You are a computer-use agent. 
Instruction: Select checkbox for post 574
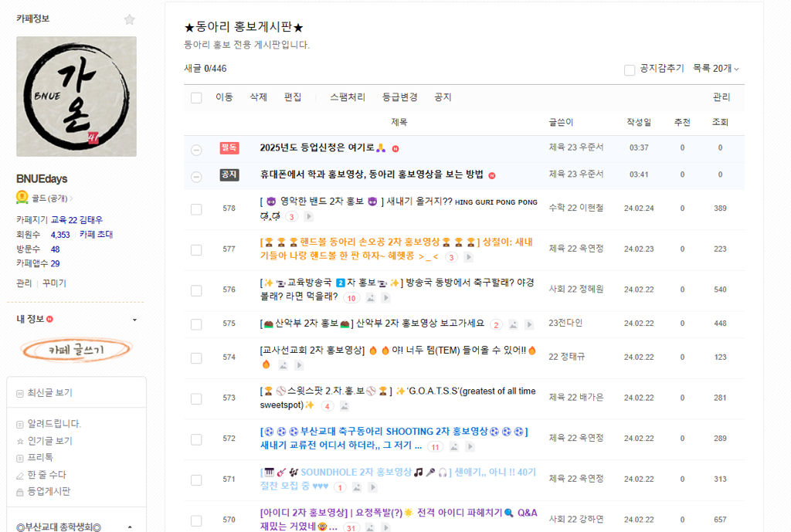[x=196, y=358]
